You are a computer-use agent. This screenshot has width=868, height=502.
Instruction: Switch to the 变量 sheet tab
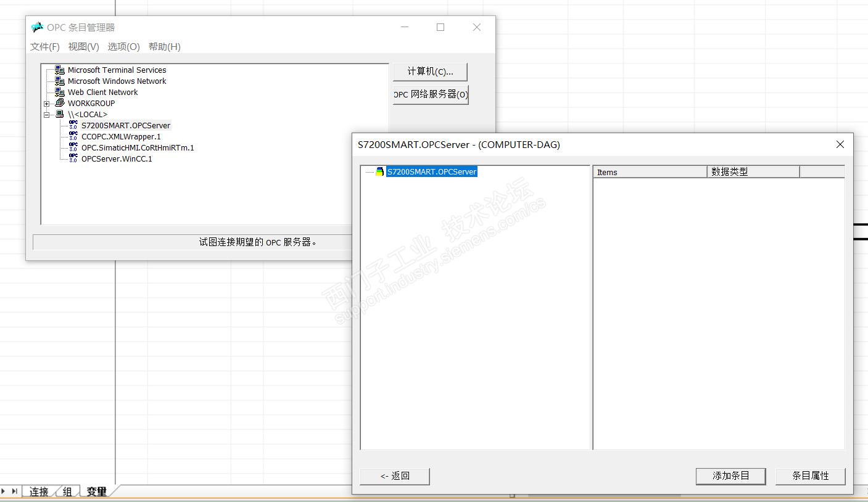pos(96,492)
